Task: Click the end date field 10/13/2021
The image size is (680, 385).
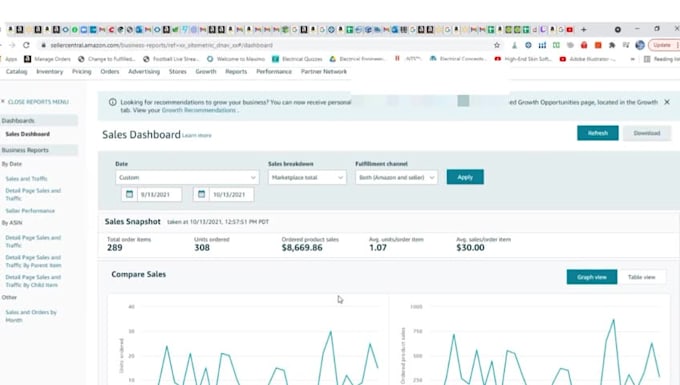Action: tap(232, 195)
